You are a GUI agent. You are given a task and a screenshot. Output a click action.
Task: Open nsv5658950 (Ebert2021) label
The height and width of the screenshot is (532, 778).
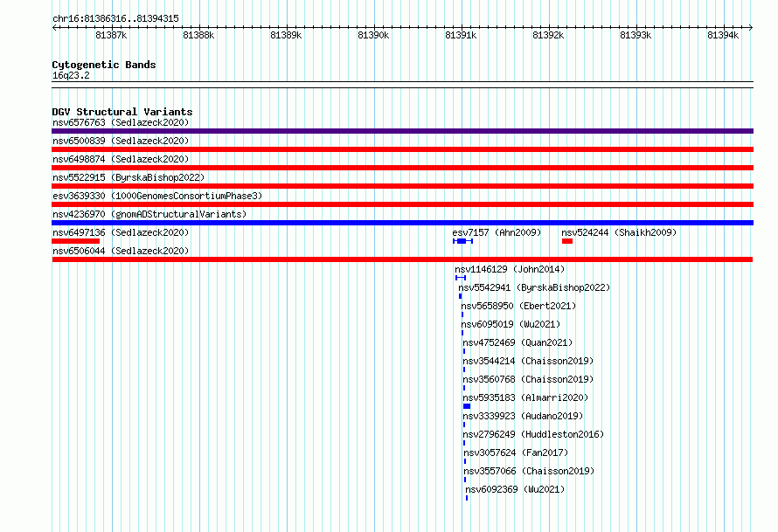(x=518, y=306)
